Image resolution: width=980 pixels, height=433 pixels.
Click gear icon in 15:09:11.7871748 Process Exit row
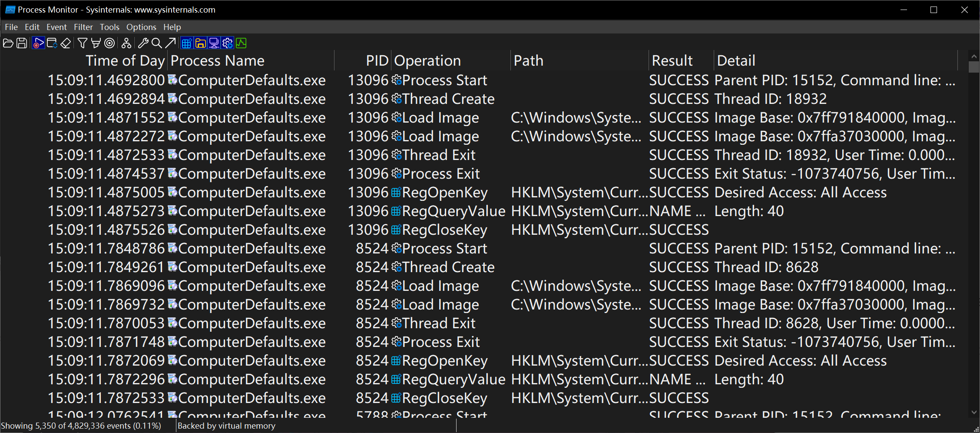[396, 342]
